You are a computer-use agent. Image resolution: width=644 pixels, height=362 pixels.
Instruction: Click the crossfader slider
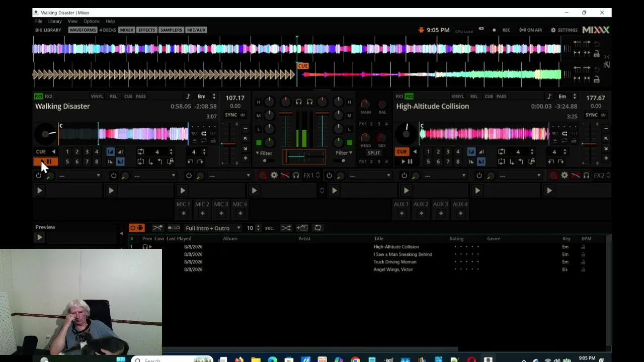304,157
